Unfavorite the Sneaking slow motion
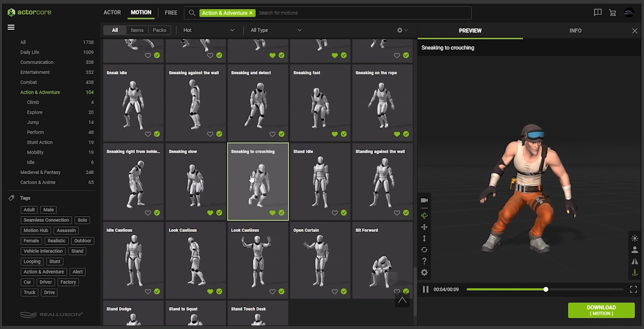The width and height of the screenshot is (644, 329). (210, 213)
